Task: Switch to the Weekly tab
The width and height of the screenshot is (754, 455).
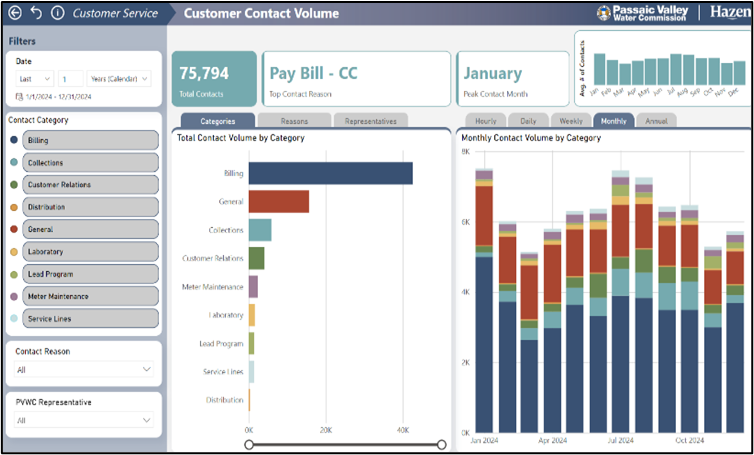Action: point(571,121)
